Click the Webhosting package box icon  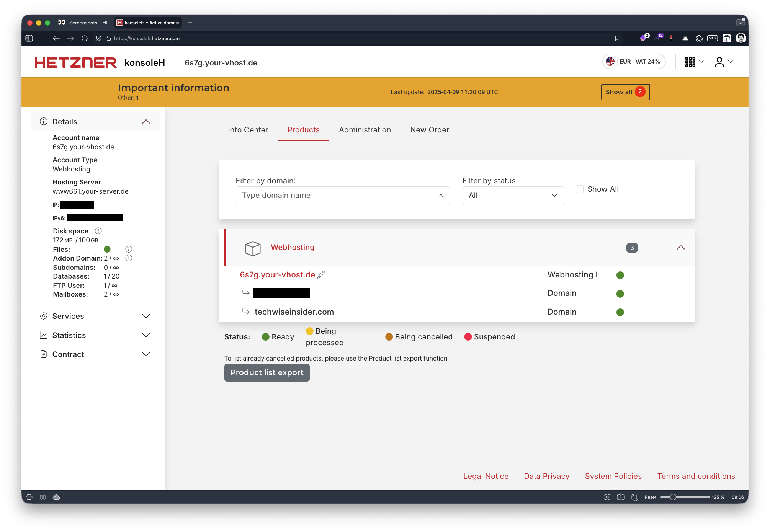pyautogui.click(x=252, y=248)
